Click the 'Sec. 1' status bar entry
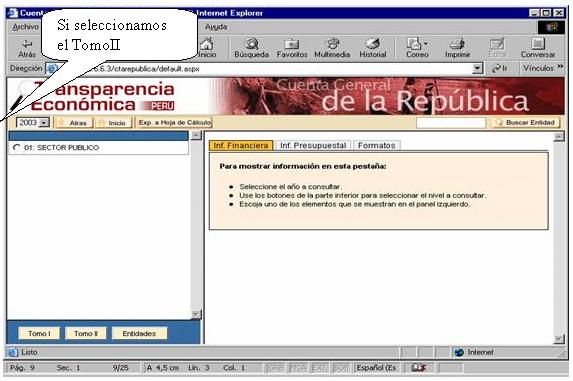573x381 pixels. pyautogui.click(x=68, y=367)
